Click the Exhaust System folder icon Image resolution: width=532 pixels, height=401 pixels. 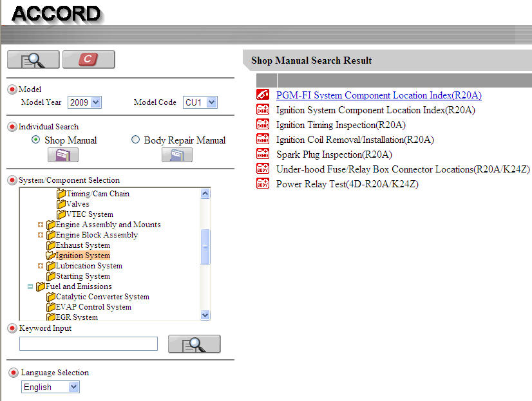tap(51, 245)
